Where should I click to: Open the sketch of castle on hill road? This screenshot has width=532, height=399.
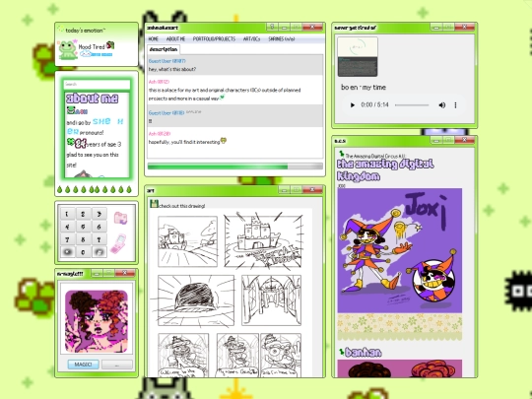(187, 241)
